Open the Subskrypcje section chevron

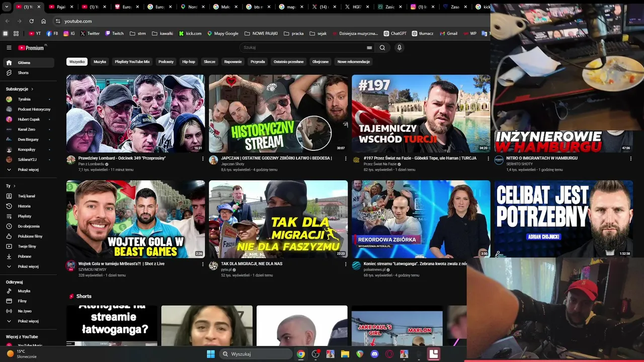pos(32,89)
